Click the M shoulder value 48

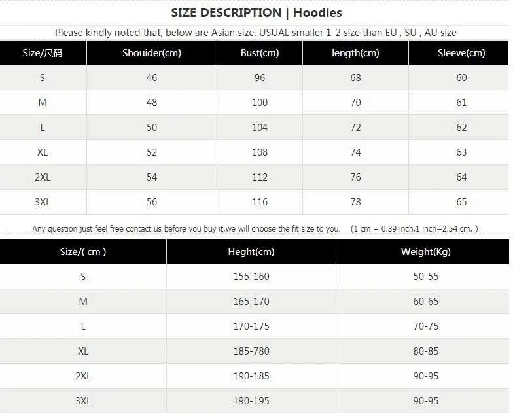point(152,102)
